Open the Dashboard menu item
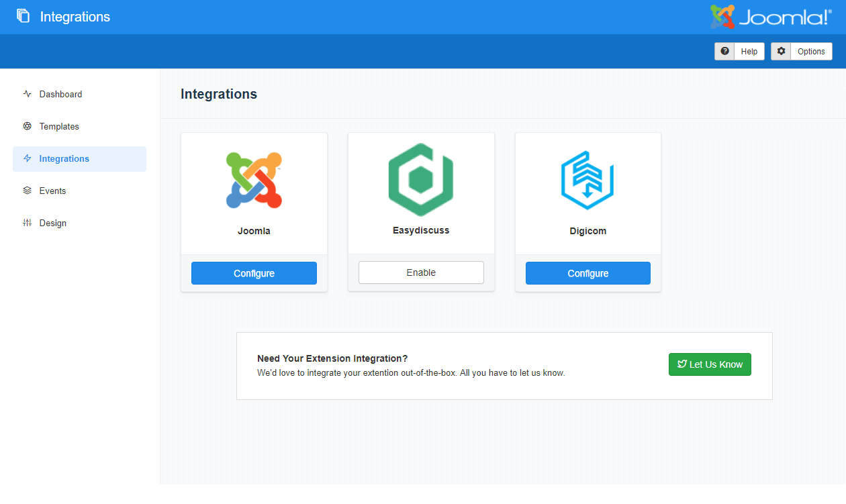Screen dimensions: 846x504 coord(79,94)
